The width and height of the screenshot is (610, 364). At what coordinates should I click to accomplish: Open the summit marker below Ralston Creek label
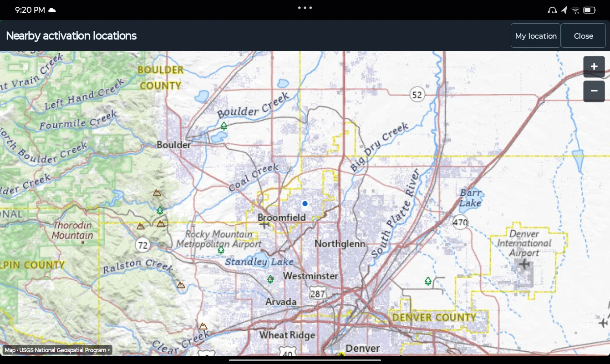[x=181, y=285]
